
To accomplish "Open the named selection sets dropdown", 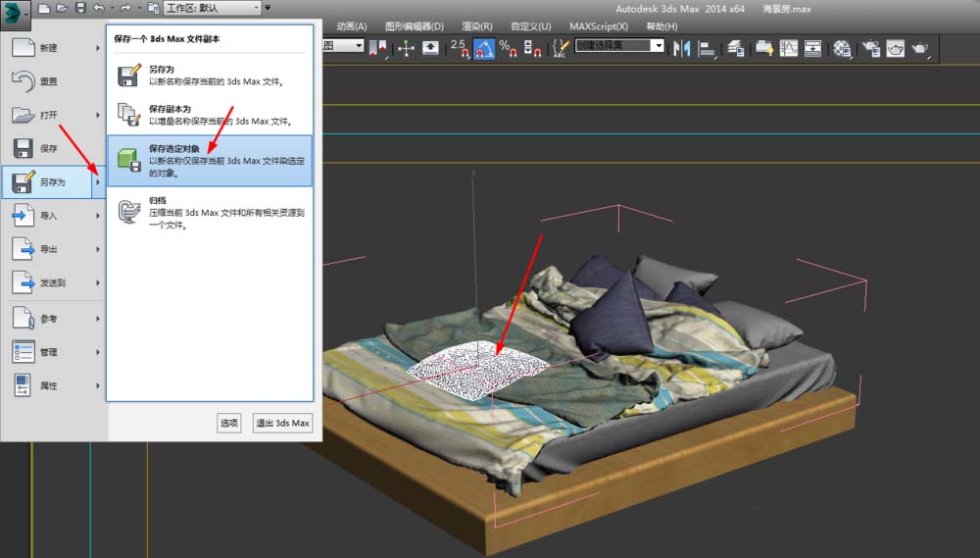I will pyautogui.click(x=619, y=46).
